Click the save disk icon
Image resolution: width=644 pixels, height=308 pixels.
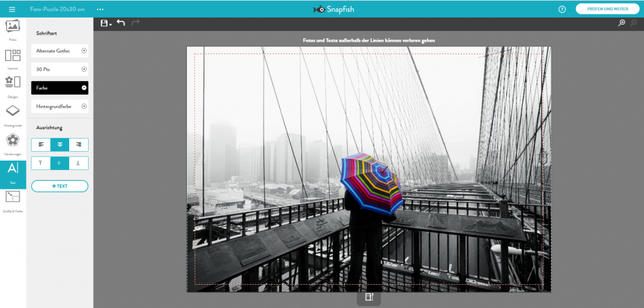point(104,23)
